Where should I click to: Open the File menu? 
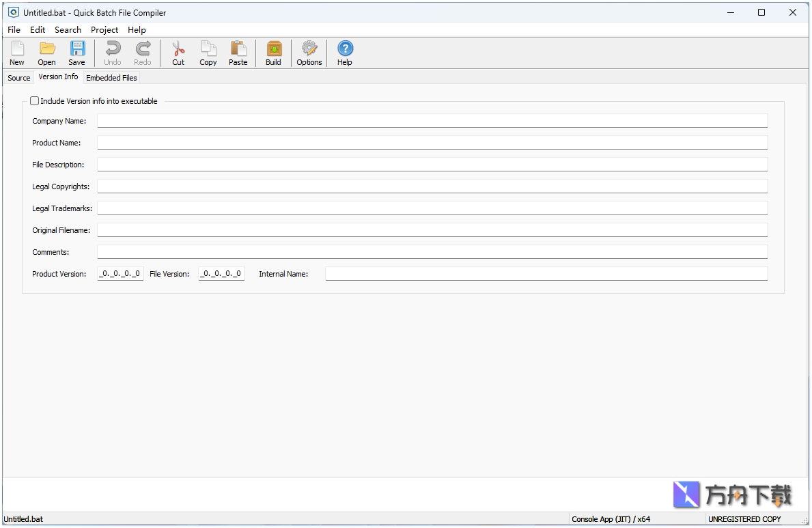[14, 29]
